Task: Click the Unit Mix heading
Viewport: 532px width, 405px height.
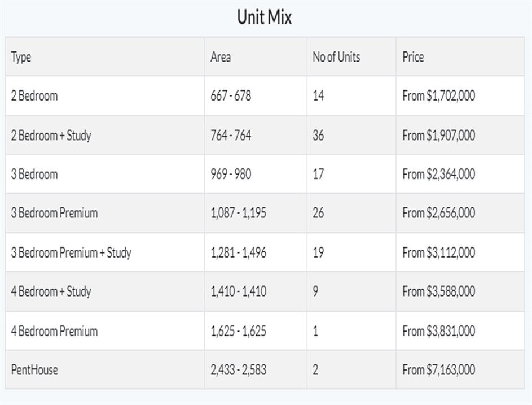Action: pos(264,18)
